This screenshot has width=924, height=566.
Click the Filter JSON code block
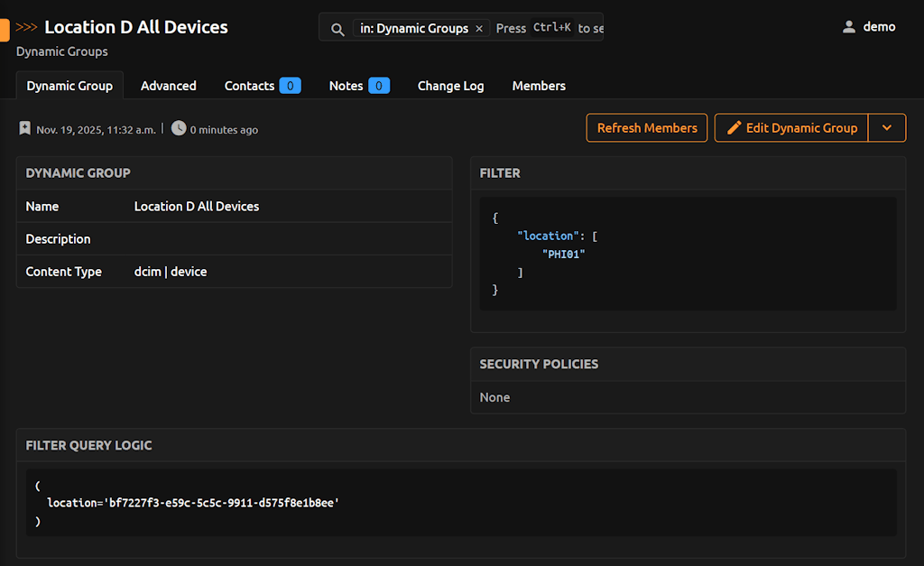pos(688,254)
